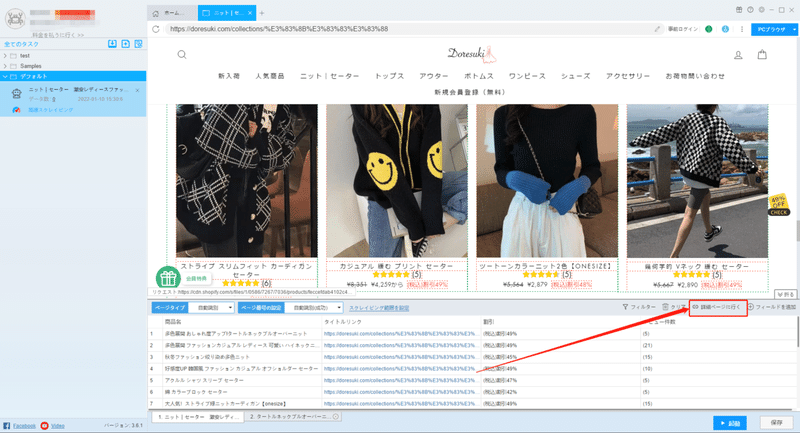This screenshot has width=800, height=433.
Task: Click the クリア trash button
Action: coord(674,307)
